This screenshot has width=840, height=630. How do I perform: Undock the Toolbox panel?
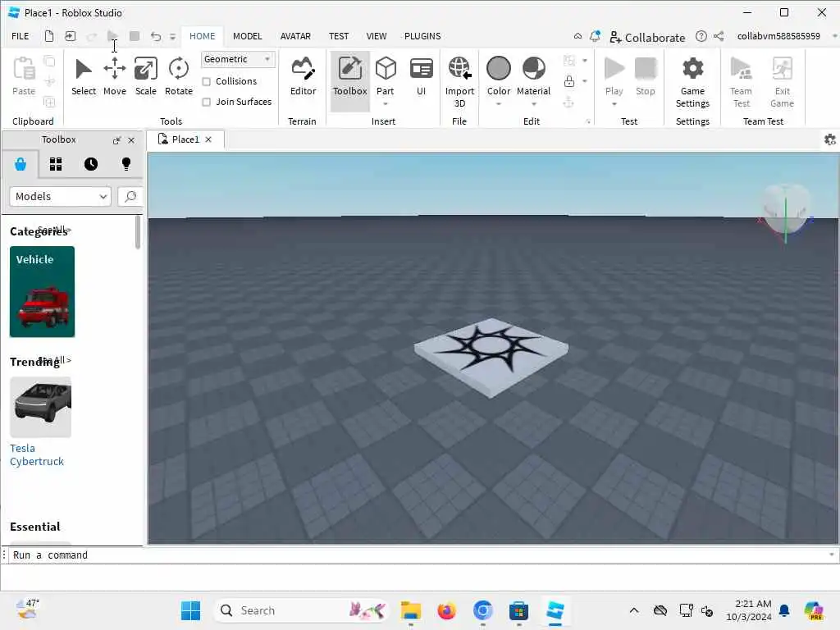tap(116, 140)
